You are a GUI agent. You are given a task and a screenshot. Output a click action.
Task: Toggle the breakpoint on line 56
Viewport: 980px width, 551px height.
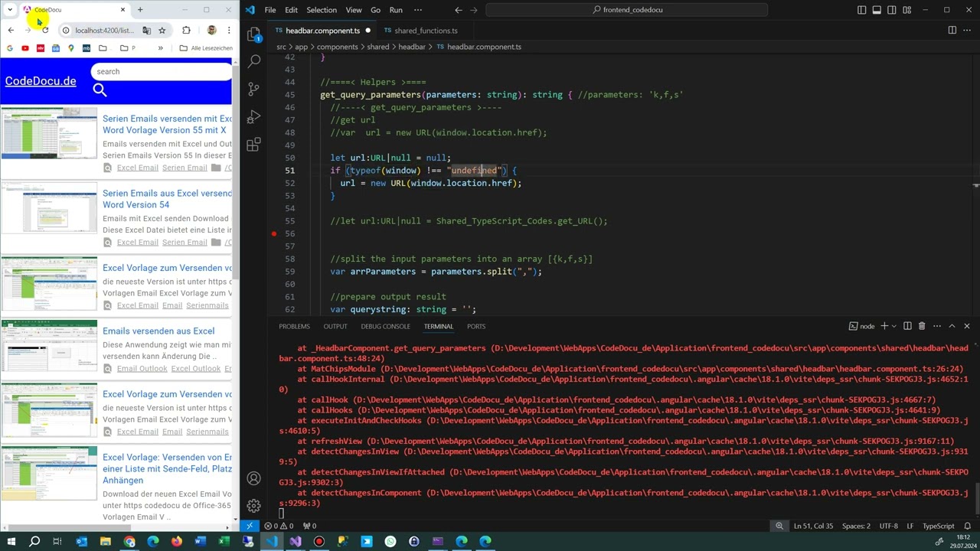click(273, 233)
